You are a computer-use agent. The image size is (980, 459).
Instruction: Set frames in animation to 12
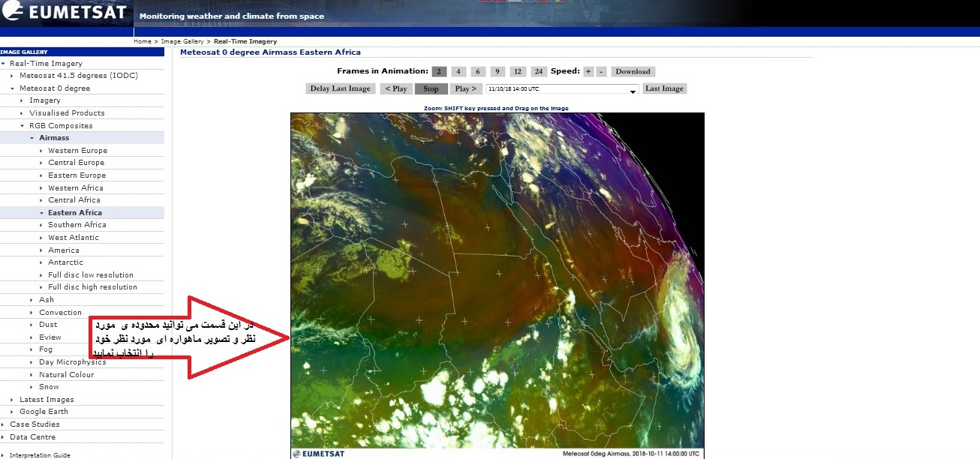[517, 72]
